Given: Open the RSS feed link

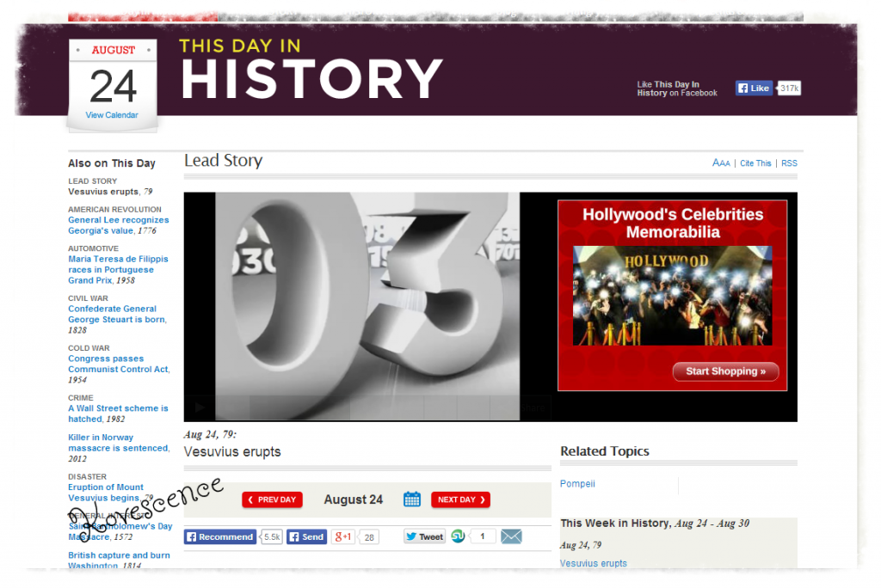Looking at the screenshot, I should pyautogui.click(x=789, y=163).
